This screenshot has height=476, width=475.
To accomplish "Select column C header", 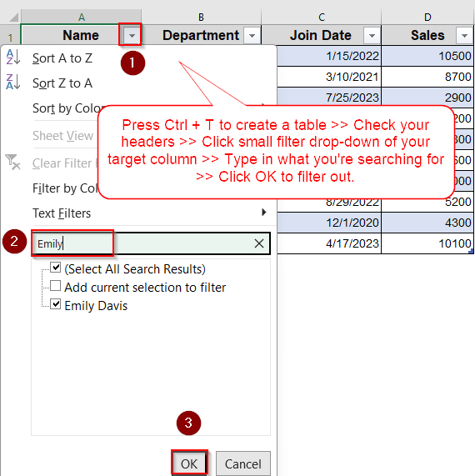I will click(x=321, y=17).
